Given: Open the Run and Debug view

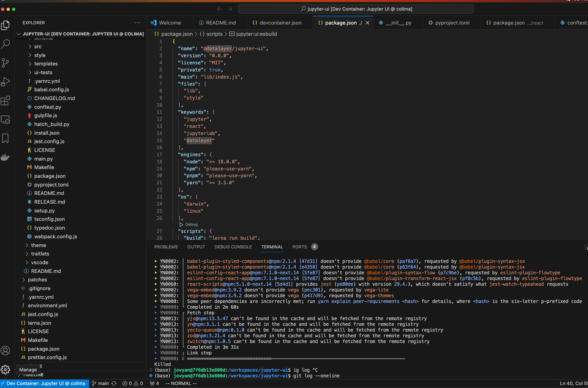Looking at the screenshot, I should pos(6,82).
